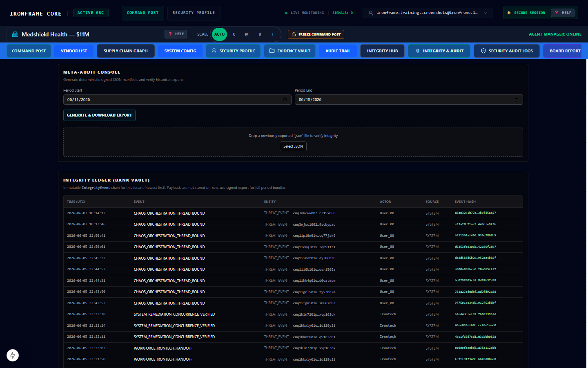Click event hash starting a8a03261b77a
Screen dimensions: 588x368
click(475, 213)
